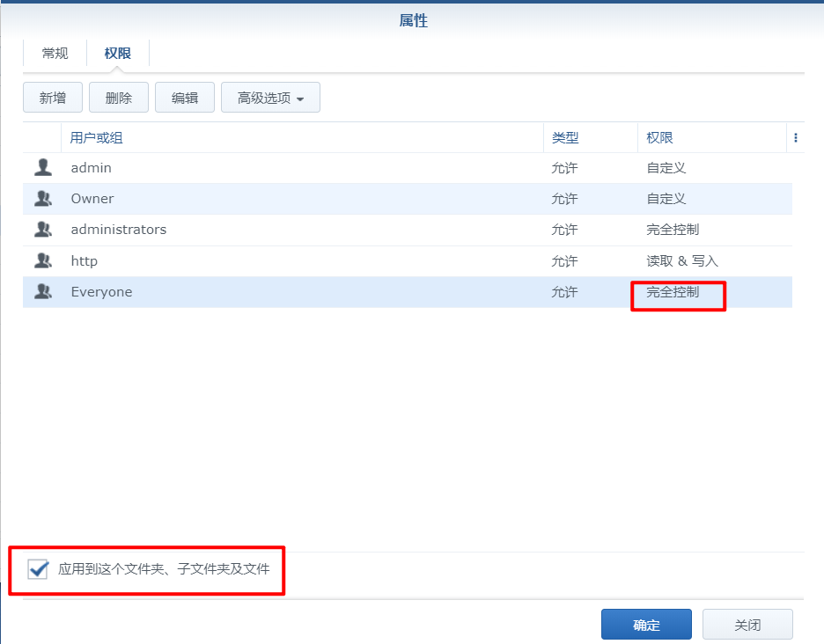This screenshot has width=824, height=644.
Task: Confirm with the 确定 button
Action: coord(646,625)
